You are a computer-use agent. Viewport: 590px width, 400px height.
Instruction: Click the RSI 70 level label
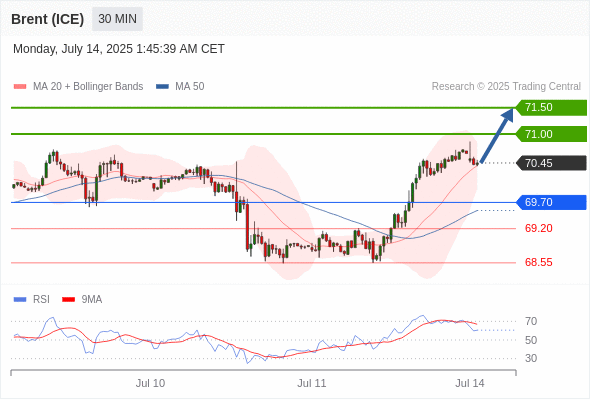coord(531,321)
